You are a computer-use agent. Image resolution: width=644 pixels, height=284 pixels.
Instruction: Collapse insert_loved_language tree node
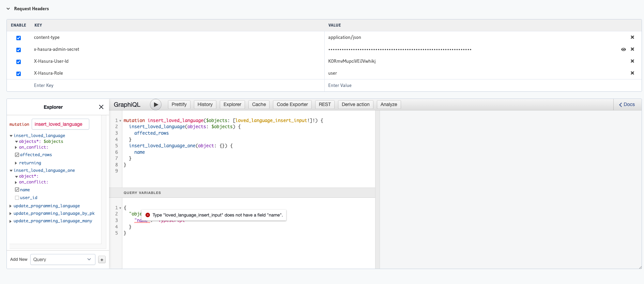(11, 136)
